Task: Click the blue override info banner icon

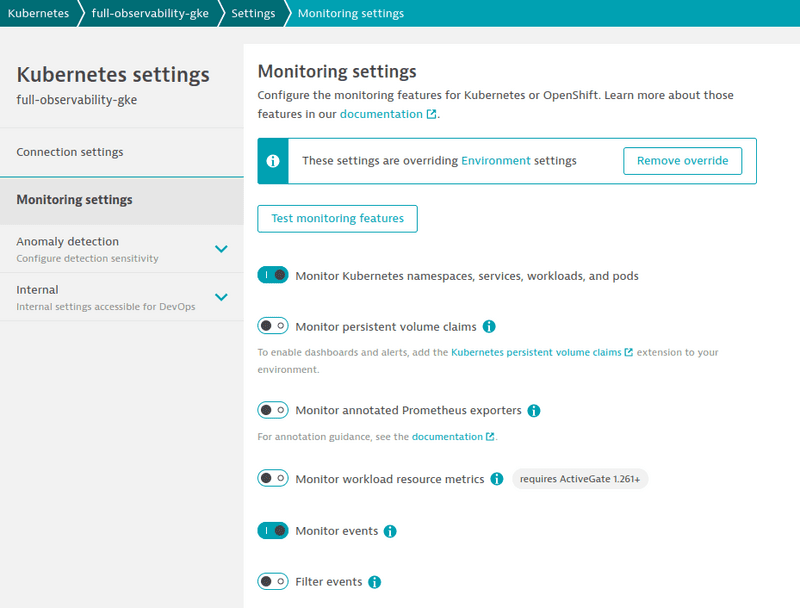Action: click(x=273, y=161)
